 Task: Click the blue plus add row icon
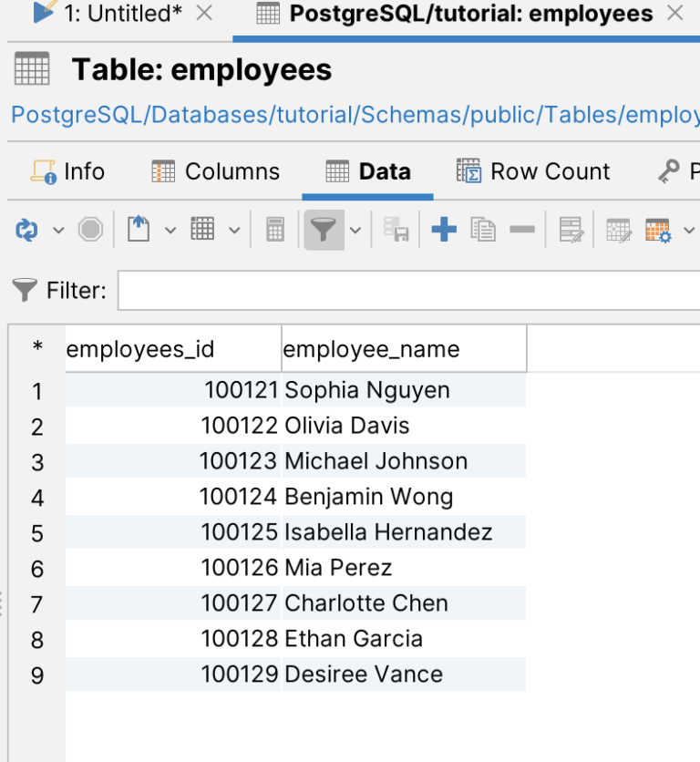[x=444, y=231]
